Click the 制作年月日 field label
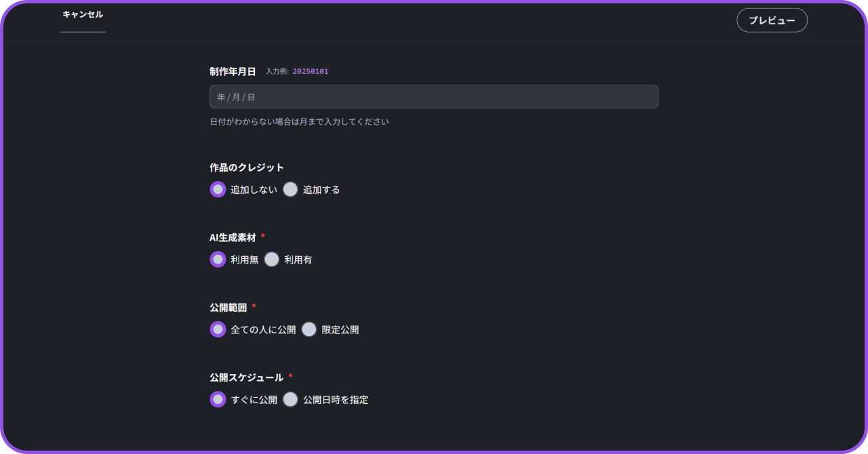This screenshot has width=868, height=454. [x=233, y=71]
